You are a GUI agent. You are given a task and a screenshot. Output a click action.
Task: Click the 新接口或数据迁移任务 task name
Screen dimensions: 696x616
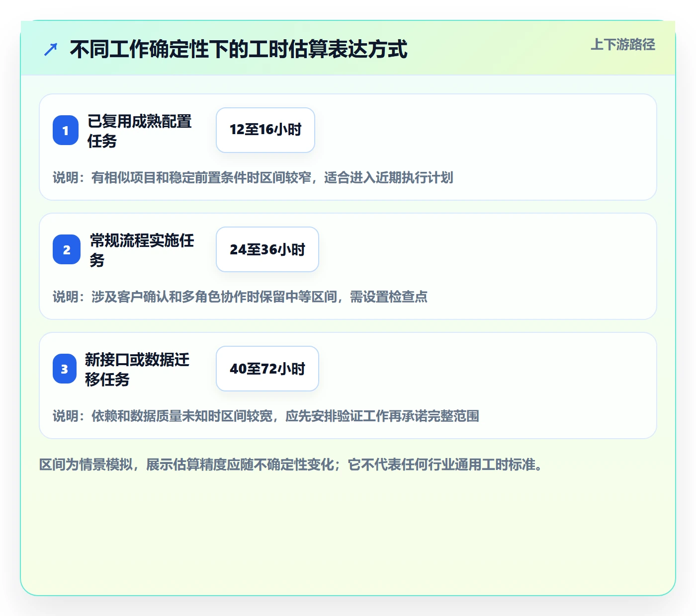tap(137, 369)
